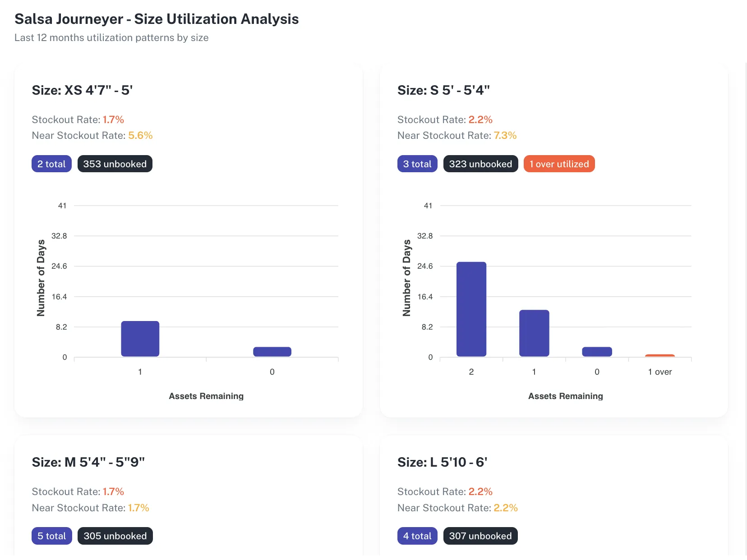Viewport: 747px width, 560px height.
Task: Click the "323 unbooked" badge for size S
Action: (x=480, y=164)
